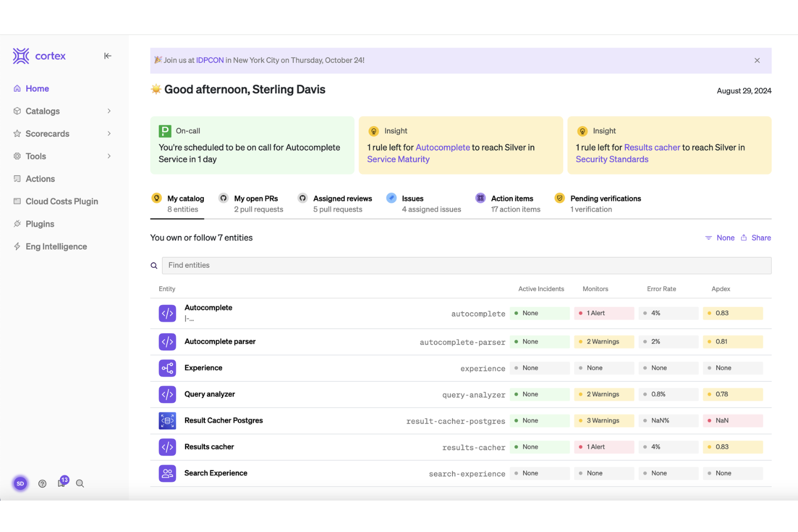798x532 pixels.
Task: Click the Active Incidents column header
Action: click(x=541, y=289)
